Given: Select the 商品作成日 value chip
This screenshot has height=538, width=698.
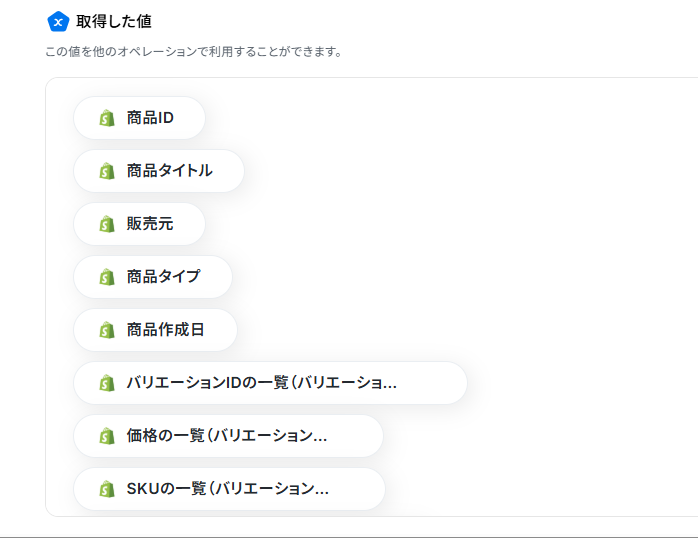Looking at the screenshot, I should coord(155,330).
